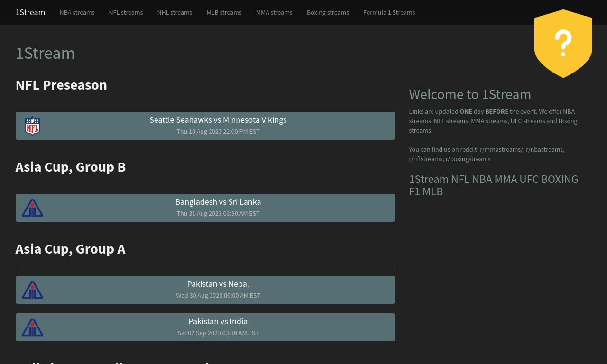
Task: Go to NBA streams
Action: (x=77, y=12)
